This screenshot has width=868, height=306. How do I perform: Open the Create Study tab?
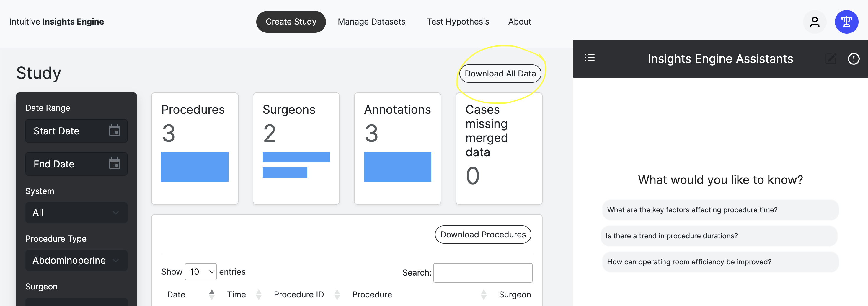[x=291, y=22]
